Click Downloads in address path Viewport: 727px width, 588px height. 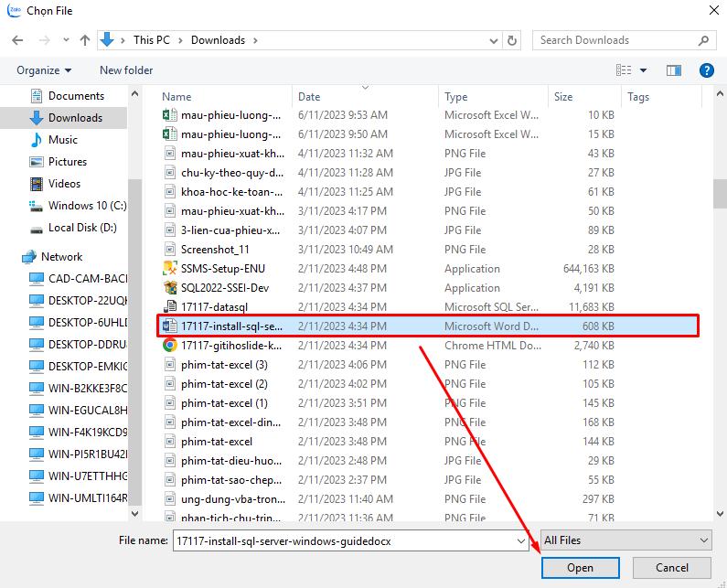coord(218,40)
